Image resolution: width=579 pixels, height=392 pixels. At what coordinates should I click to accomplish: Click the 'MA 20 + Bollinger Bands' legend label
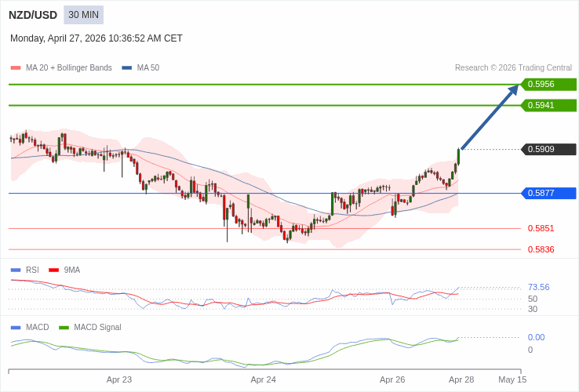point(69,68)
